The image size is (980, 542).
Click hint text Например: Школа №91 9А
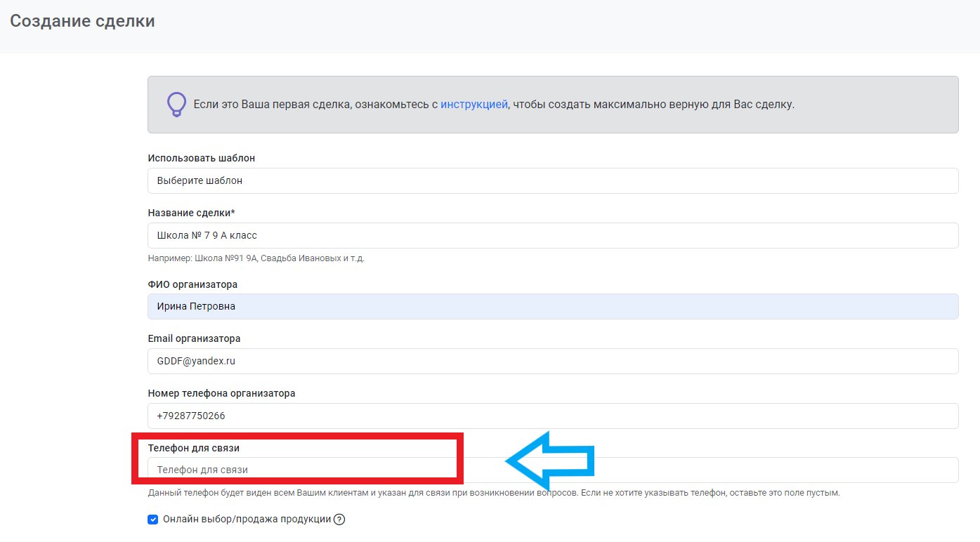pos(256,258)
